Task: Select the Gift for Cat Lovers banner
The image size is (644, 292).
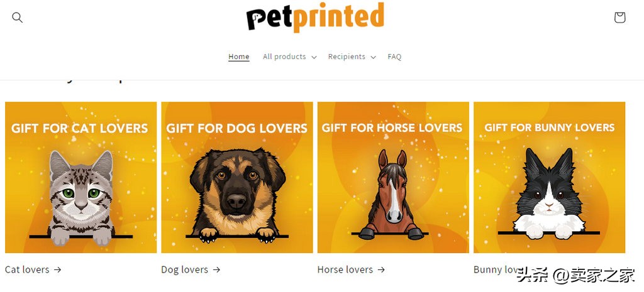Action: tap(81, 177)
